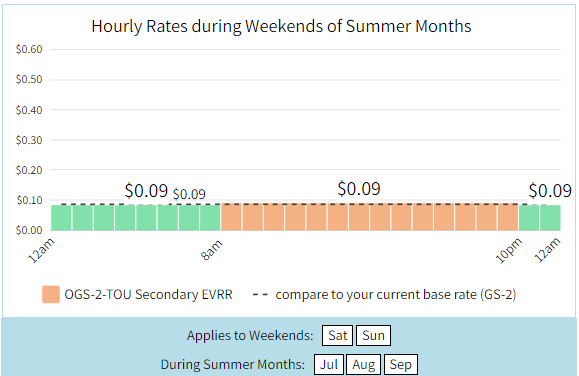579x376 pixels.
Task: Click the 8am x-axis label
Action: click(x=211, y=250)
